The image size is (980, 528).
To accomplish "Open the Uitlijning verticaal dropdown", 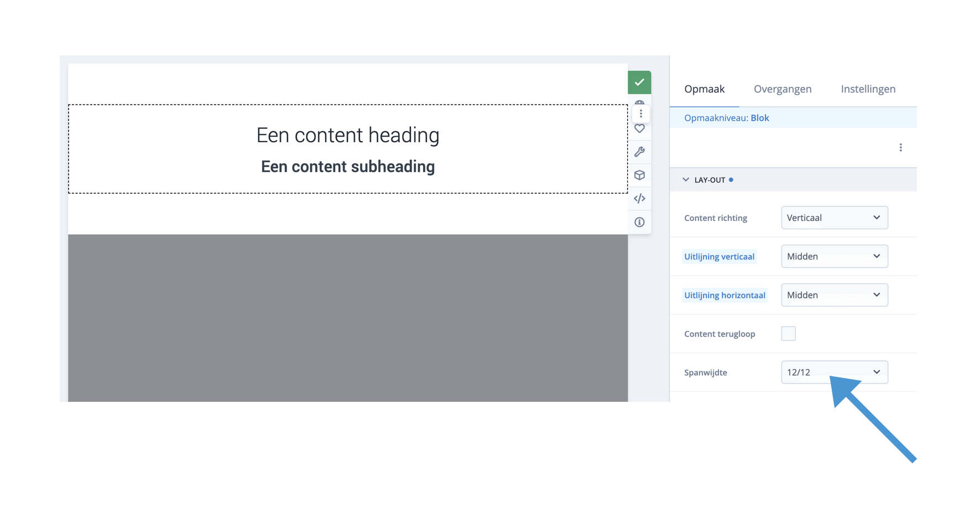I will pyautogui.click(x=834, y=256).
